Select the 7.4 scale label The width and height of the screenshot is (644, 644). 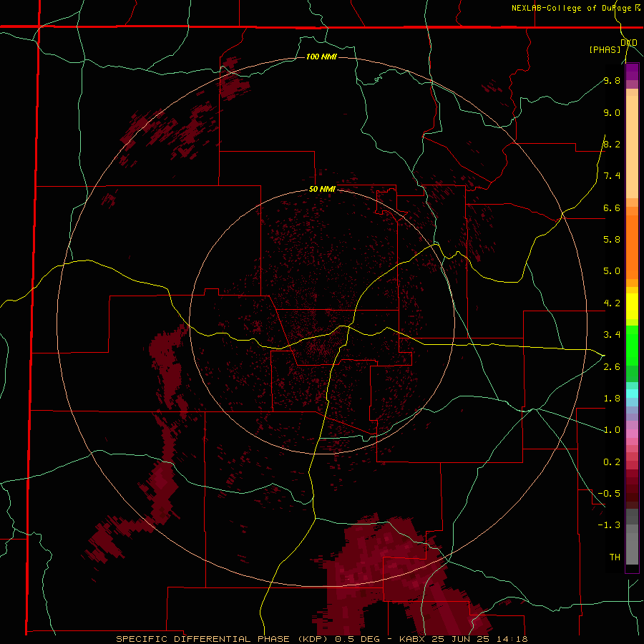point(612,176)
